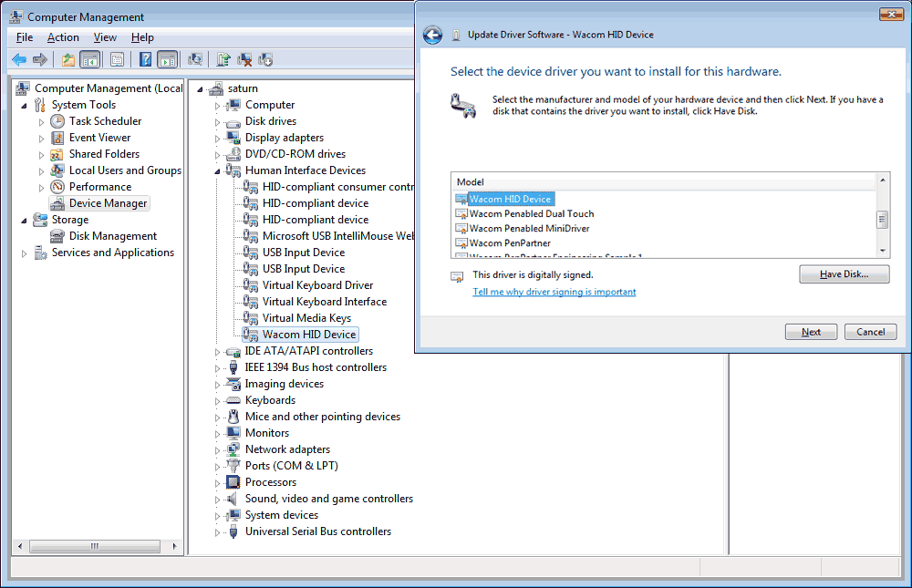The height and width of the screenshot is (588, 912).
Task: Select Wacom HID Device in Model list
Action: (510, 199)
